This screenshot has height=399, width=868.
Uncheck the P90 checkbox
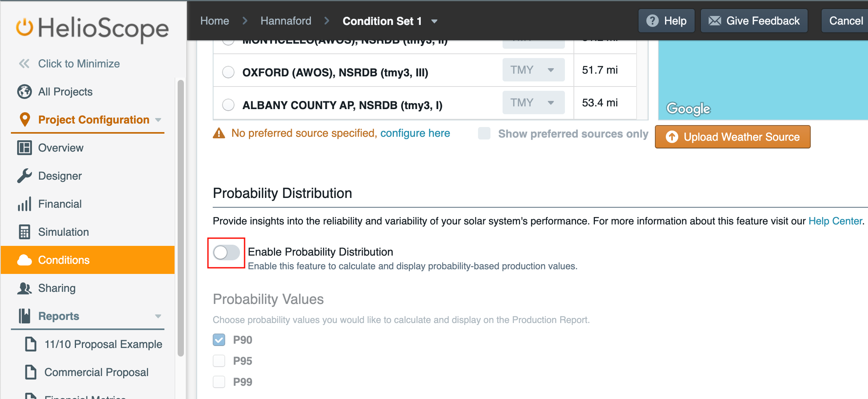tap(219, 340)
